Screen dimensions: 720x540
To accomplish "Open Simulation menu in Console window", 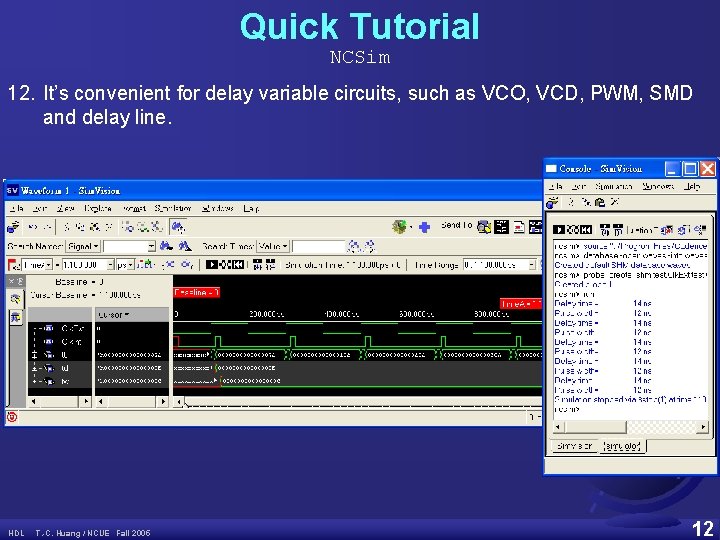I will tap(613, 186).
